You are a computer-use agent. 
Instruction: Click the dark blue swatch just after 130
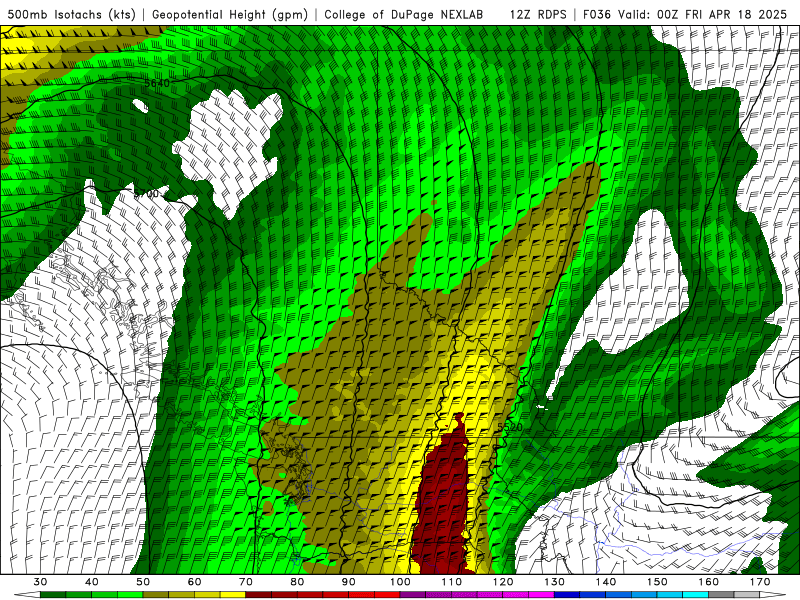tap(567, 595)
